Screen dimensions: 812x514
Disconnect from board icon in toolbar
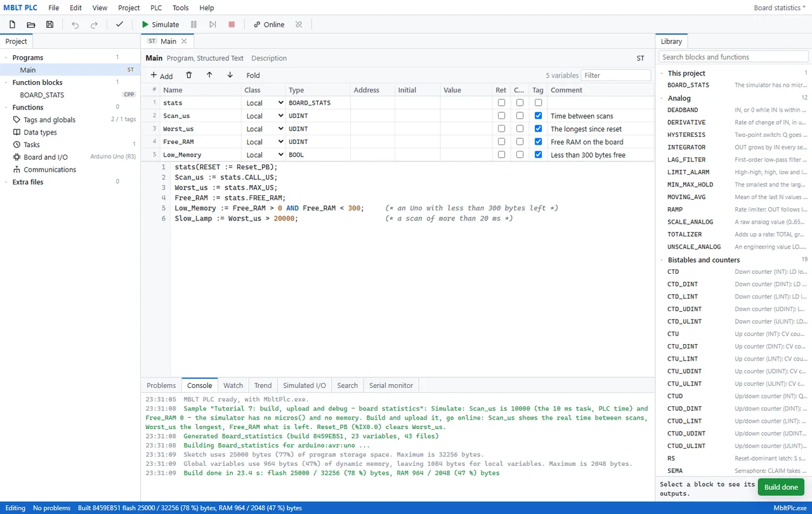299,24
